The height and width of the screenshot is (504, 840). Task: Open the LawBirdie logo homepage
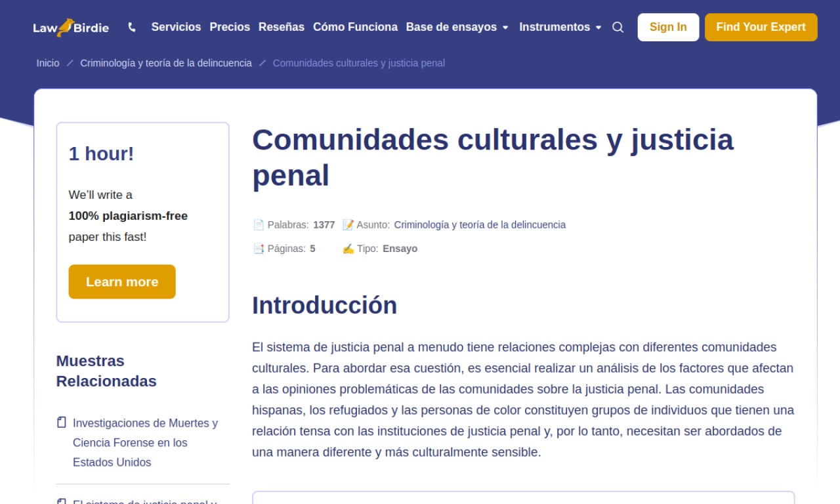coord(71,27)
